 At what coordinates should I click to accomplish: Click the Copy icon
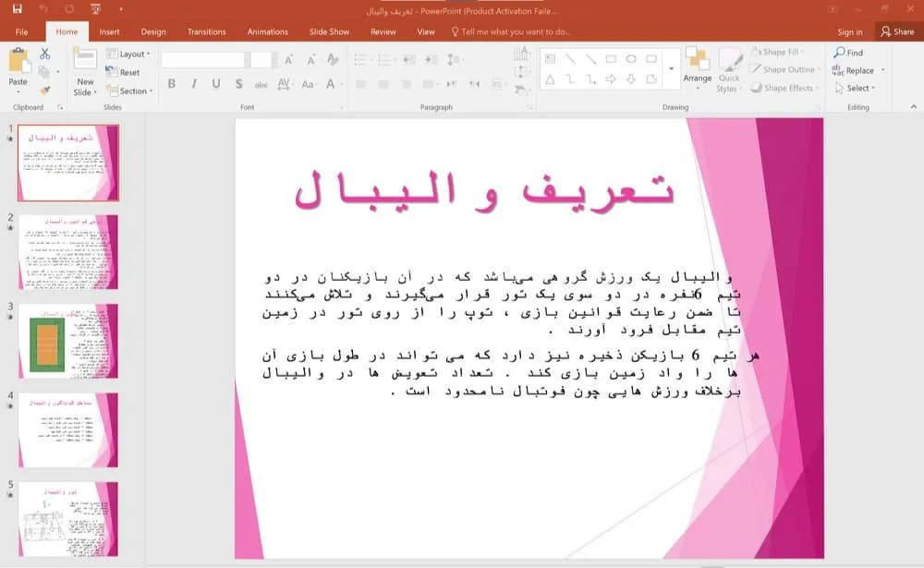pos(43,72)
